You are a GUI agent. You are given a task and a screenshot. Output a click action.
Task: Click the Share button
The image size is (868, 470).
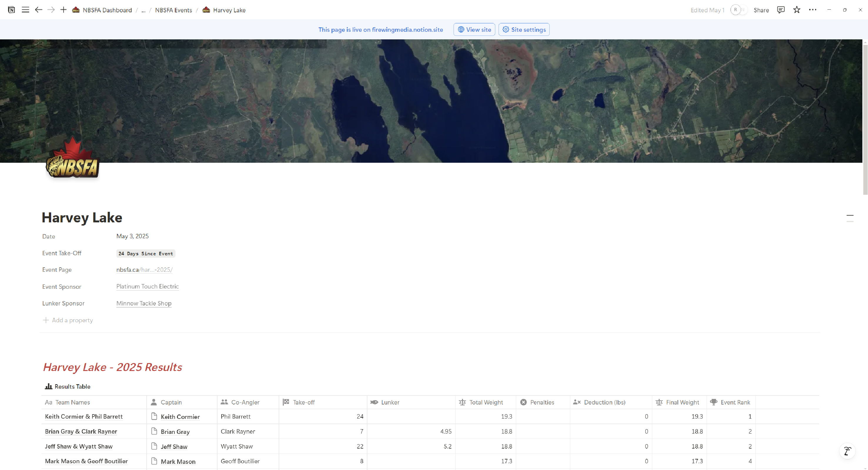click(x=761, y=10)
